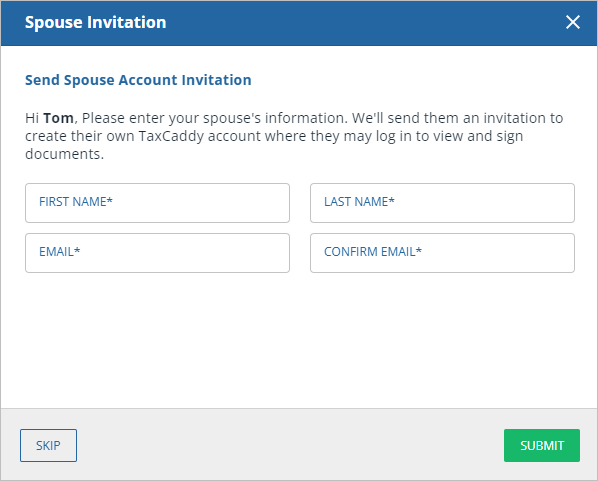Close the Spouse Invitation dialog
The width and height of the screenshot is (598, 481).
coord(573,22)
